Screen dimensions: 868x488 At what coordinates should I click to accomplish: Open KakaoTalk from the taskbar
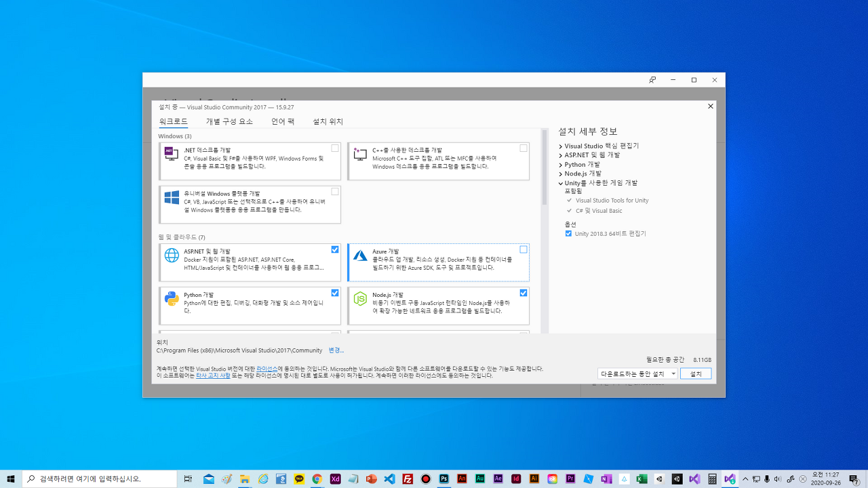click(299, 479)
